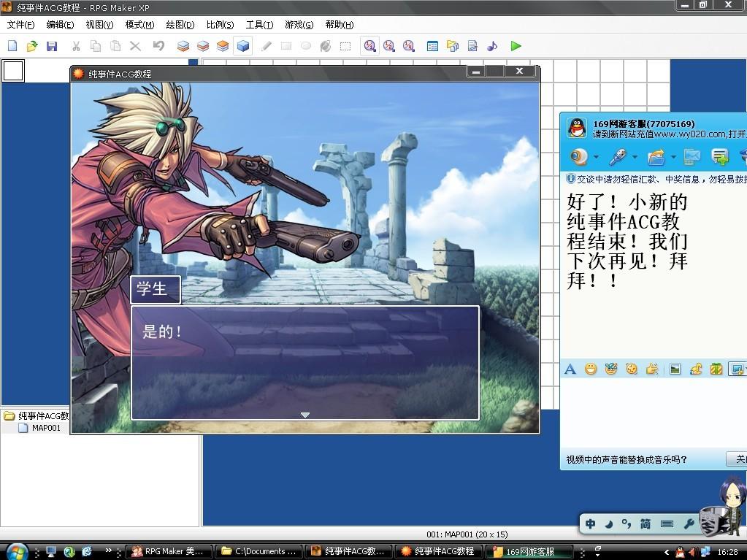Open the Script Editor icon
The height and width of the screenshot is (560, 747).
point(472,46)
